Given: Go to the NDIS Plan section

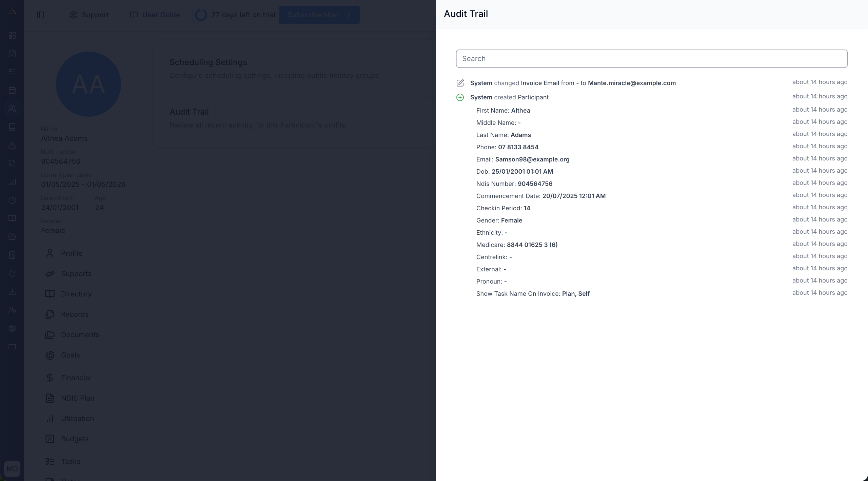Looking at the screenshot, I should [77, 398].
